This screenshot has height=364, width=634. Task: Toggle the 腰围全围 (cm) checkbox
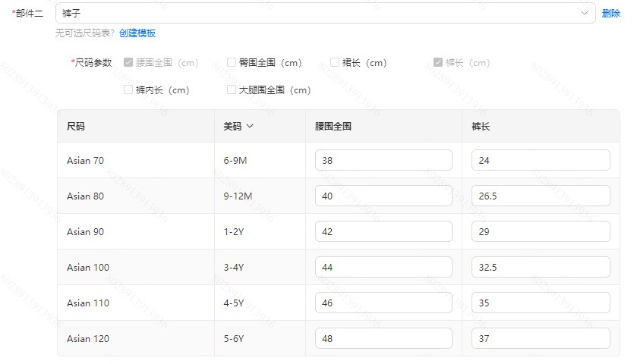pos(128,63)
